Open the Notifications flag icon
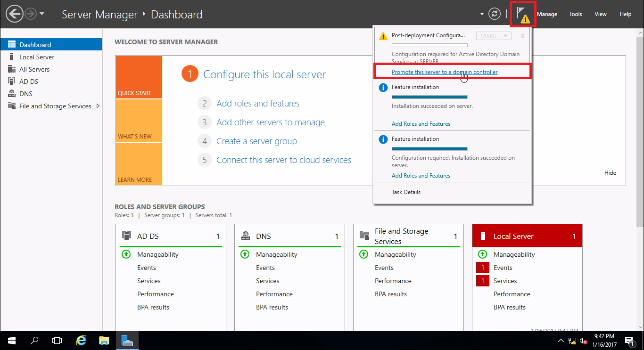 522,15
